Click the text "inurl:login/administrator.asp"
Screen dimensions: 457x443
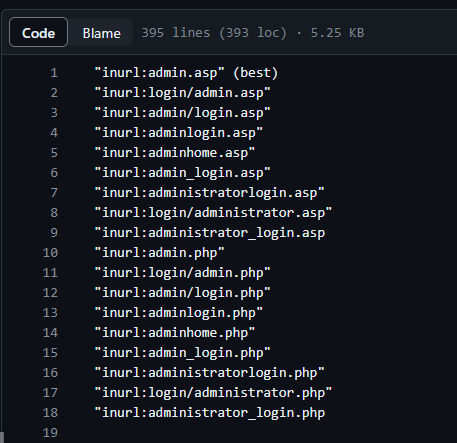click(213, 213)
